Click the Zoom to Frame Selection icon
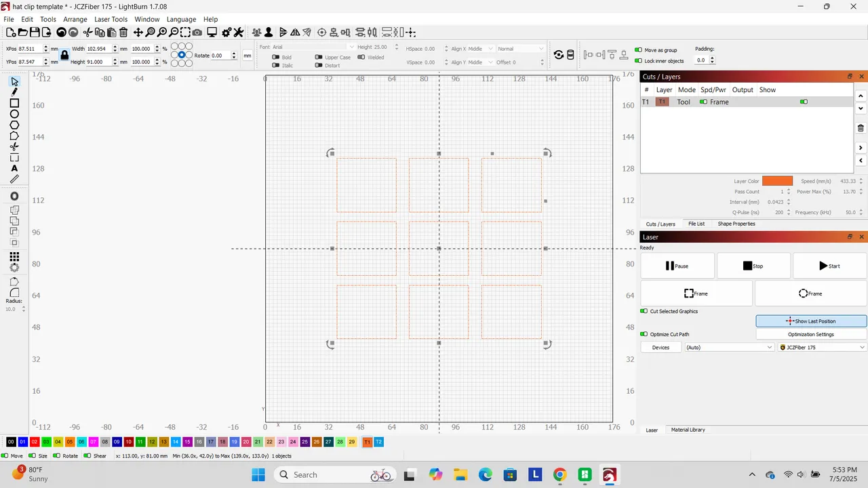This screenshot has height=488, width=868. coord(185,33)
